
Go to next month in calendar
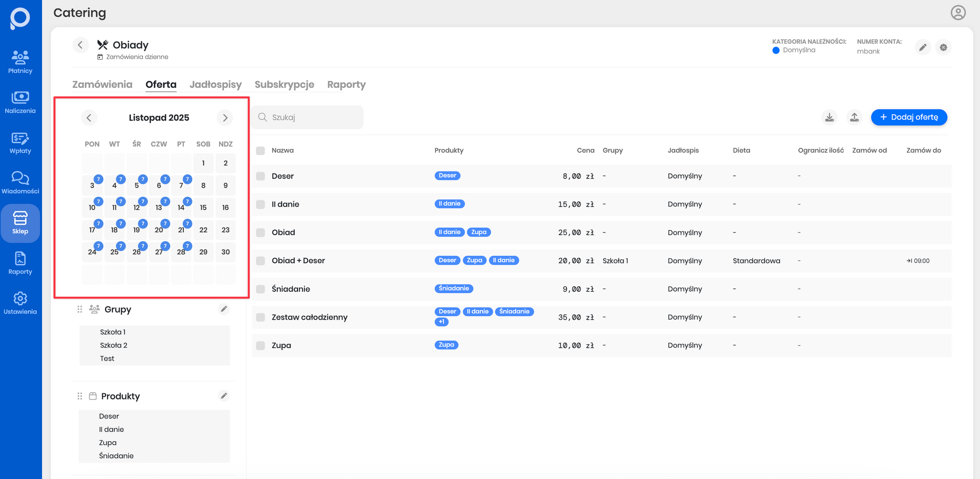(x=225, y=118)
